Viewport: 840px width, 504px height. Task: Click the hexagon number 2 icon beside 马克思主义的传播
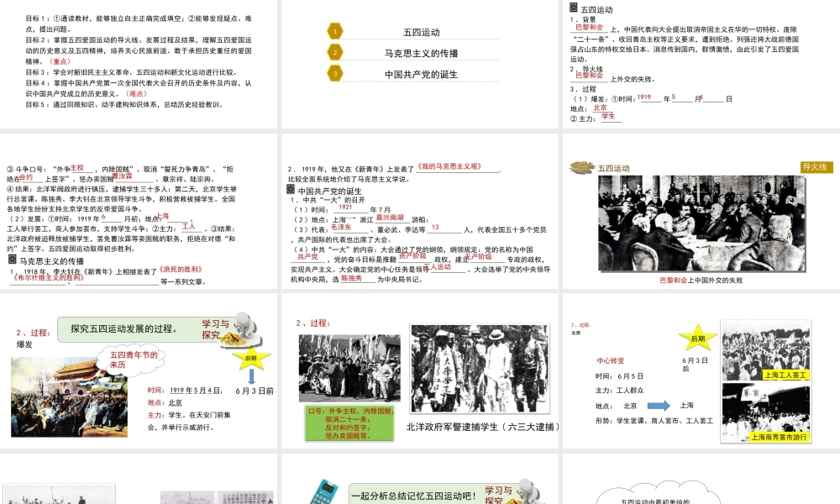(335, 52)
